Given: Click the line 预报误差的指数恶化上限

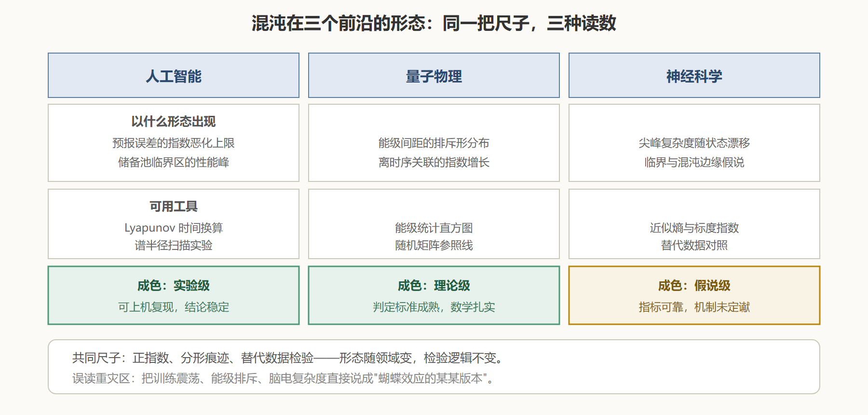Looking at the screenshot, I should click(x=174, y=143).
